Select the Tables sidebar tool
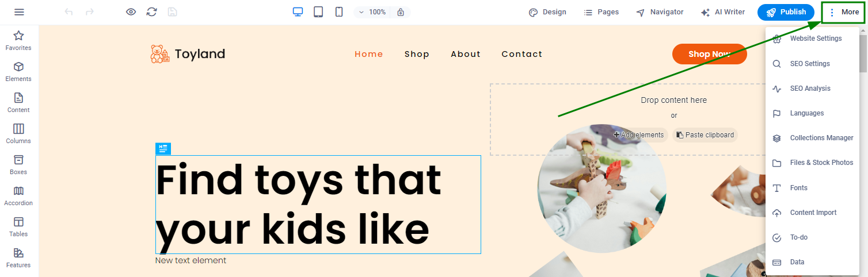868x277 pixels. point(18,227)
